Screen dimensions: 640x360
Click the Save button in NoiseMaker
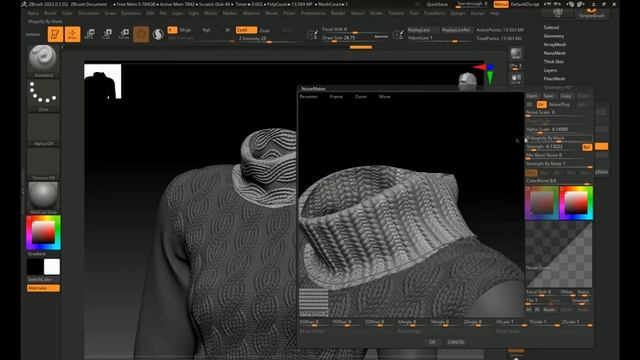point(549,96)
